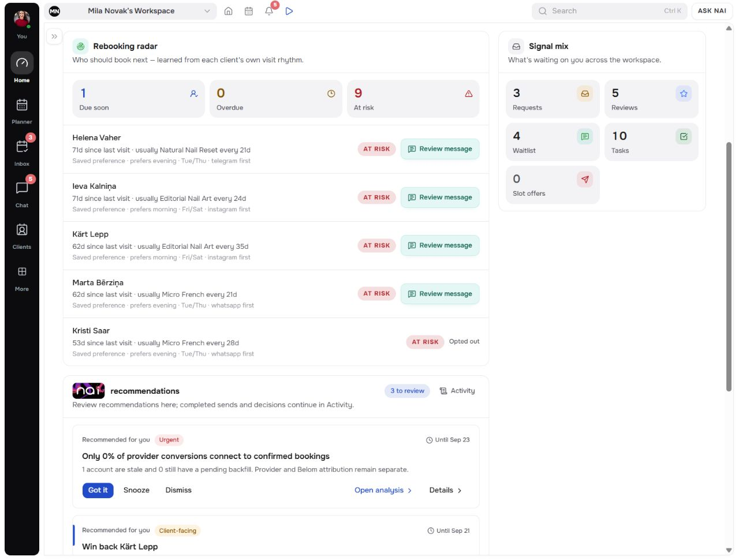The width and height of the screenshot is (739, 560).
Task: Open the Chat section in sidebar
Action: click(x=22, y=194)
